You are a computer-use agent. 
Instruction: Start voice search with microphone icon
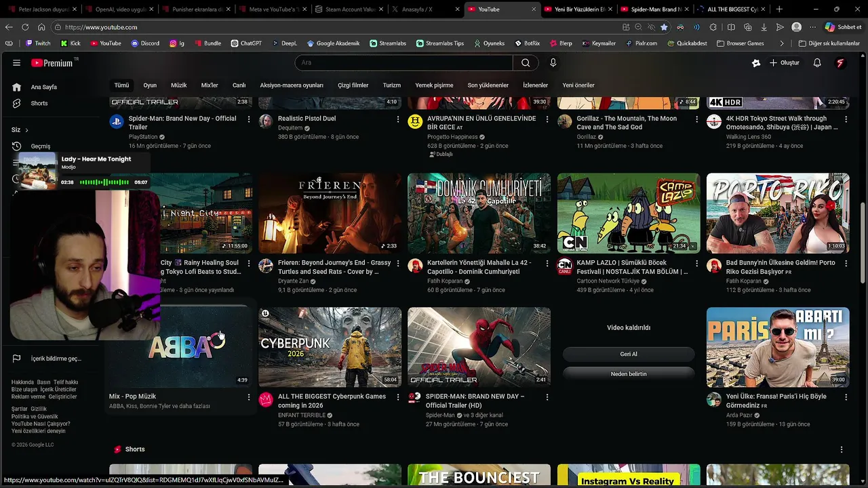553,62
